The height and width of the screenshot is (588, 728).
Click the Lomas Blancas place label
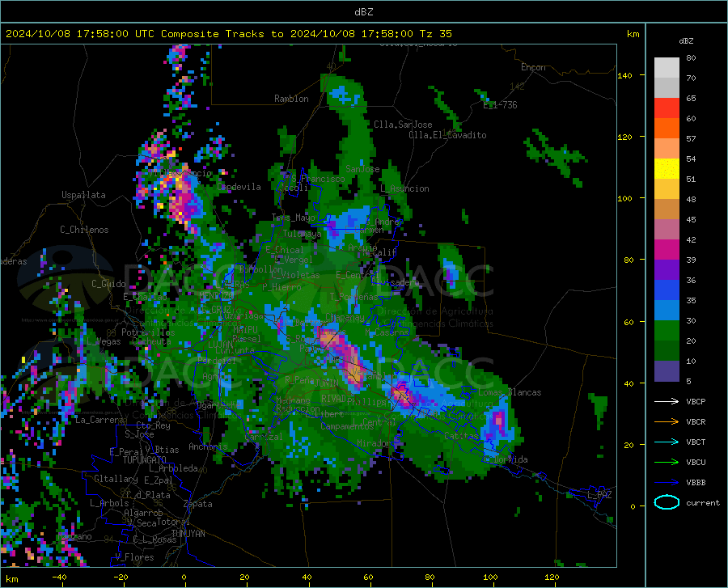pyautogui.click(x=510, y=392)
